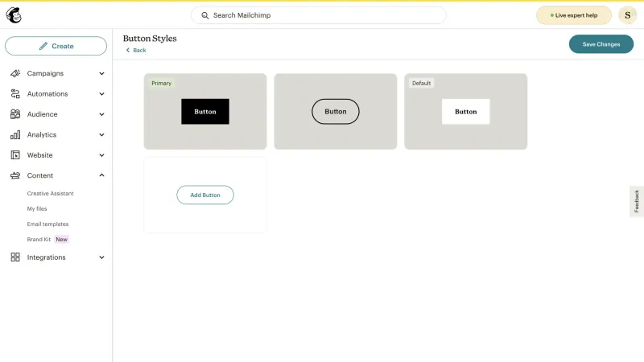644x362 pixels.
Task: Expand the Audience chevron
Action: pos(101,114)
